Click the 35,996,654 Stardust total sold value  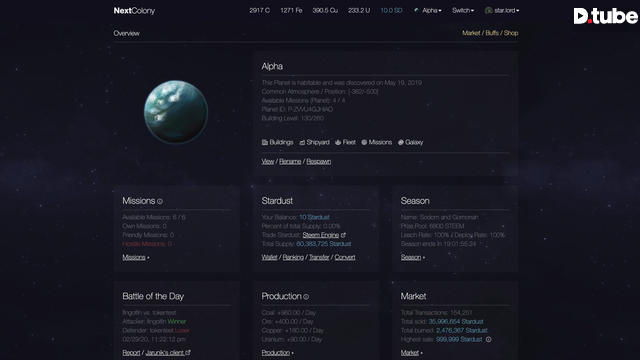point(456,322)
